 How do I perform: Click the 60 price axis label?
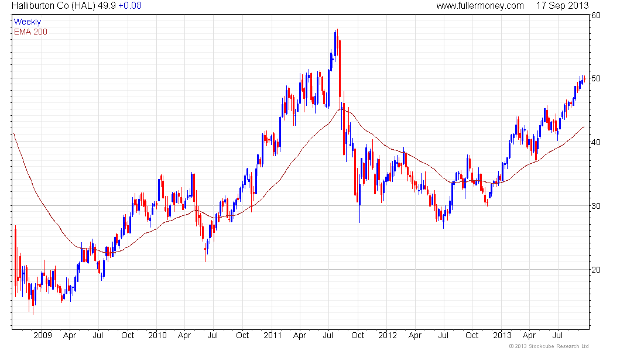pyautogui.click(x=595, y=16)
